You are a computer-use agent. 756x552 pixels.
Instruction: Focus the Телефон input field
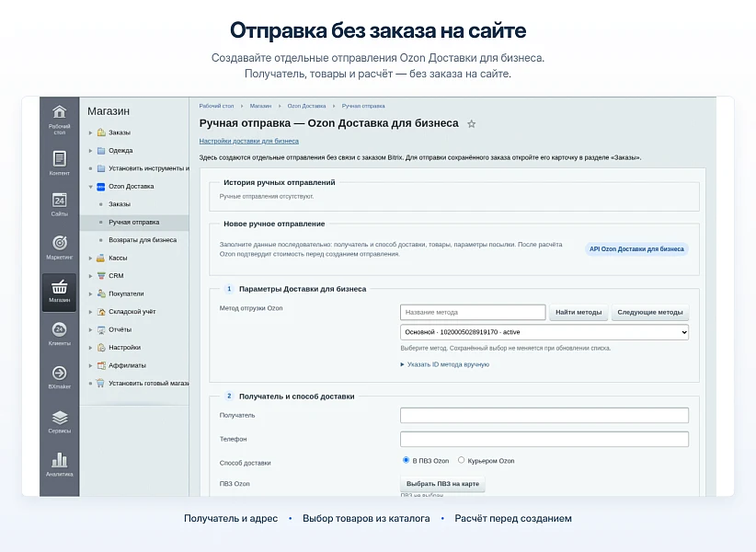coord(544,439)
